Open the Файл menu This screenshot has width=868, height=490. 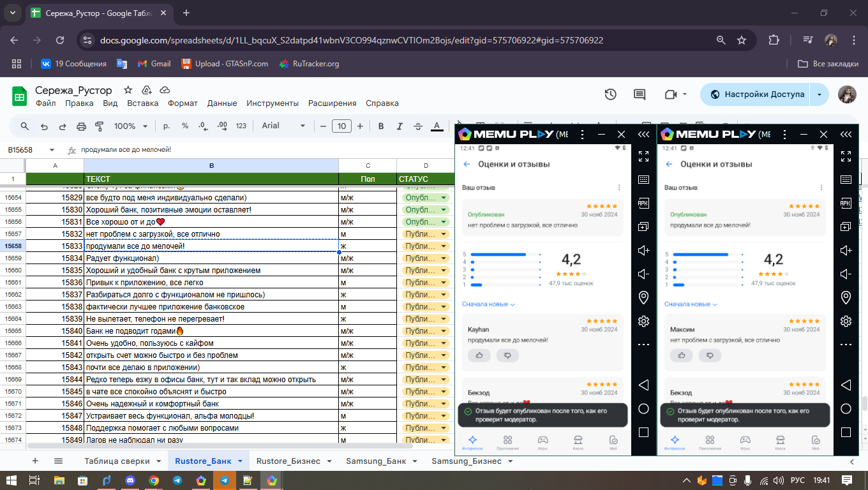click(x=45, y=103)
